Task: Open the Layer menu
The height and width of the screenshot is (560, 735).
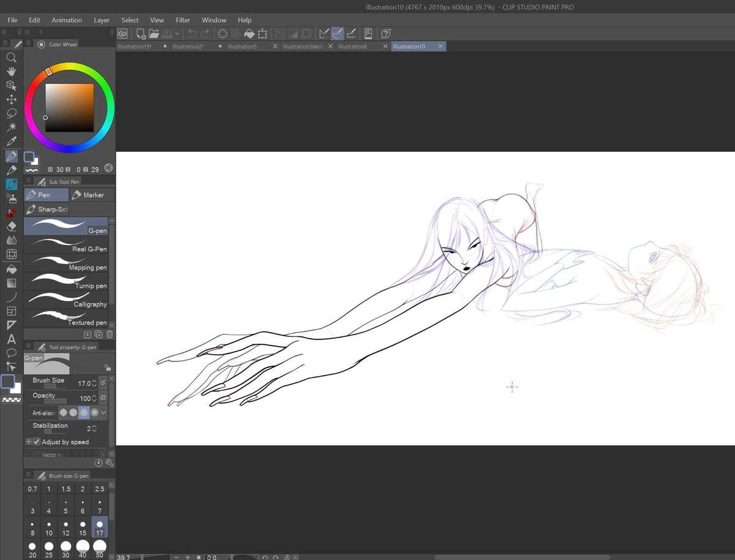Action: coord(102,20)
